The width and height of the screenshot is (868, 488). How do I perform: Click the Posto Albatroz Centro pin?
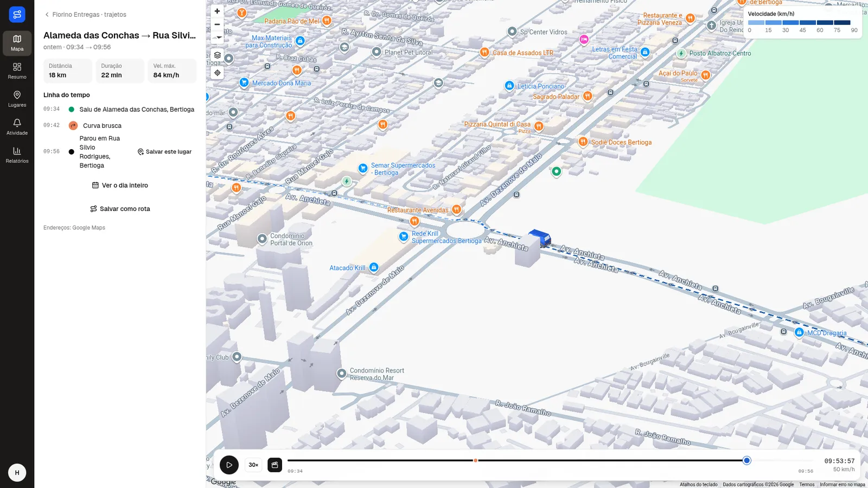[681, 53]
